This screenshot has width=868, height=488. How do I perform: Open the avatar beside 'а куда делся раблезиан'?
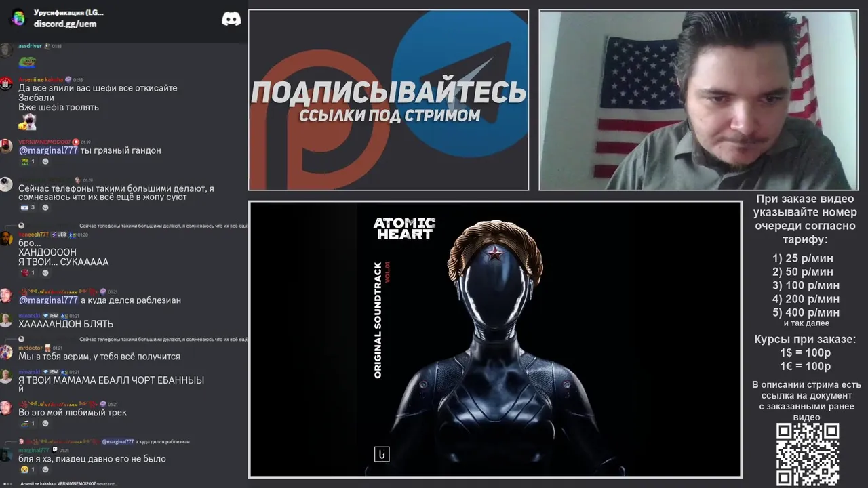(6, 296)
